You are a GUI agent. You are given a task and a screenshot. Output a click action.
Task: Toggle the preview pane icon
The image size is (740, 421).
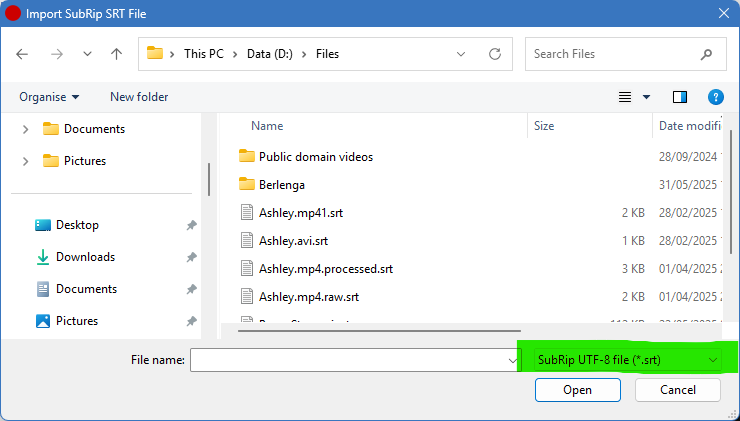coord(680,97)
